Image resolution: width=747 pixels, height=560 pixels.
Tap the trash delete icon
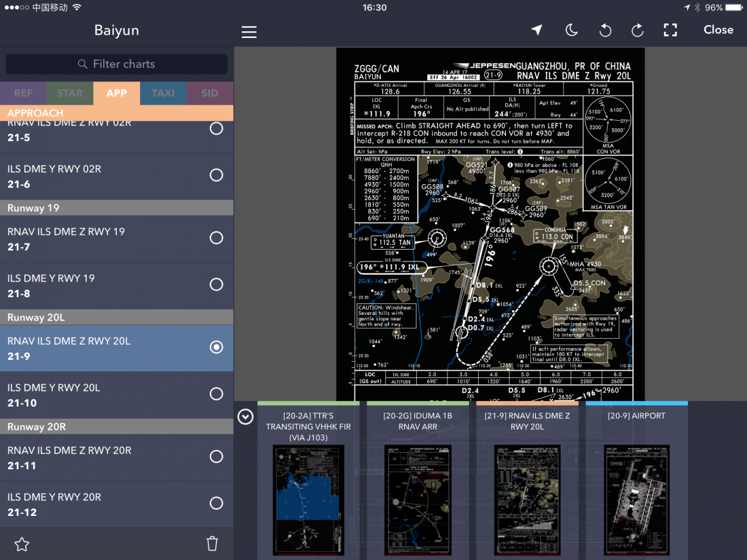(212, 543)
